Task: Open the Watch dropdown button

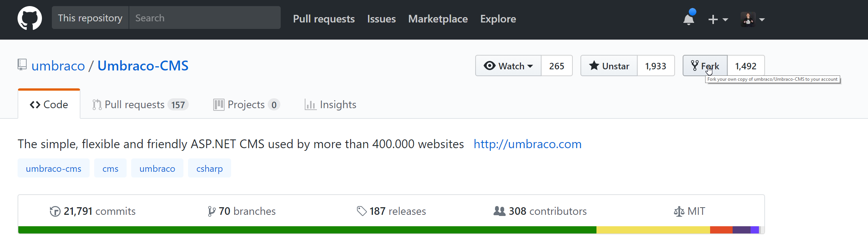Action: (508, 66)
